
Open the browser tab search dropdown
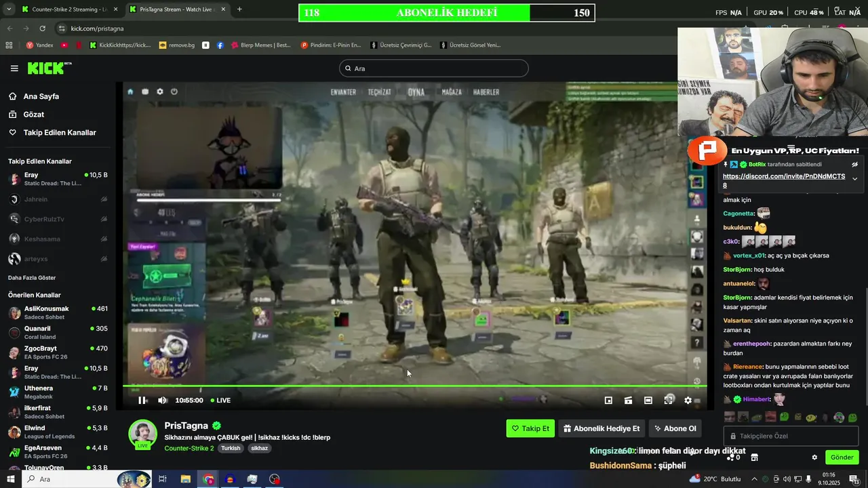[x=9, y=9]
